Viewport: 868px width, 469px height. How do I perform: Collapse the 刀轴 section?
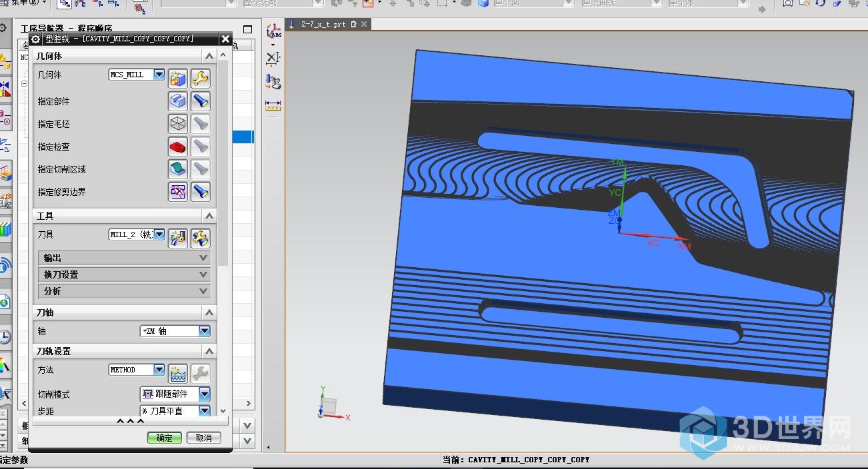209,312
